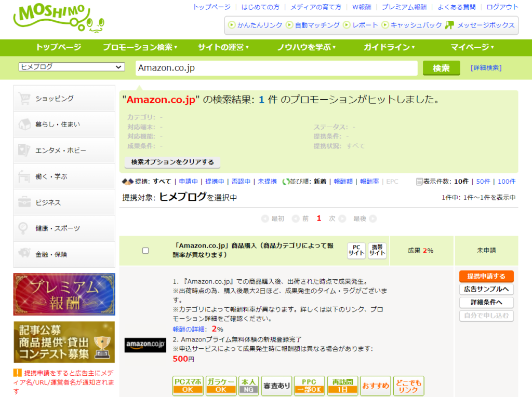Image resolution: width=532 pixels, height=397 pixels.
Task: Click the 健康・スポーツ racket icon
Action: (x=23, y=228)
